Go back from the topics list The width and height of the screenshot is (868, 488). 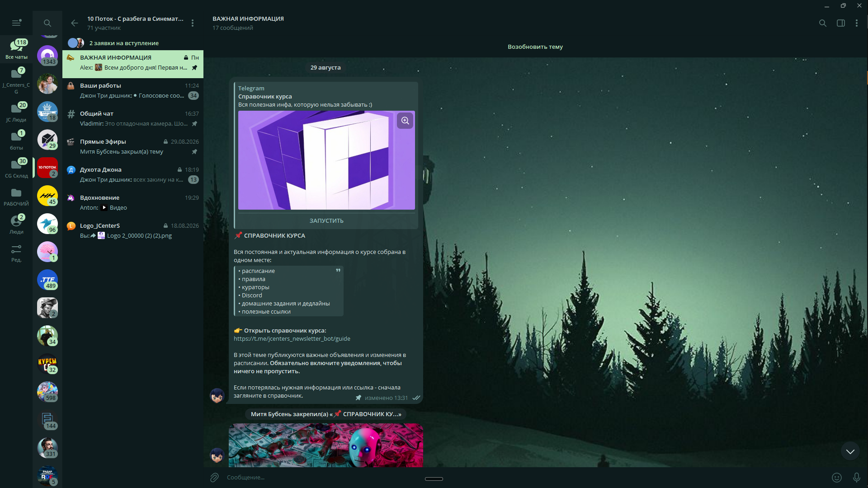[75, 23]
